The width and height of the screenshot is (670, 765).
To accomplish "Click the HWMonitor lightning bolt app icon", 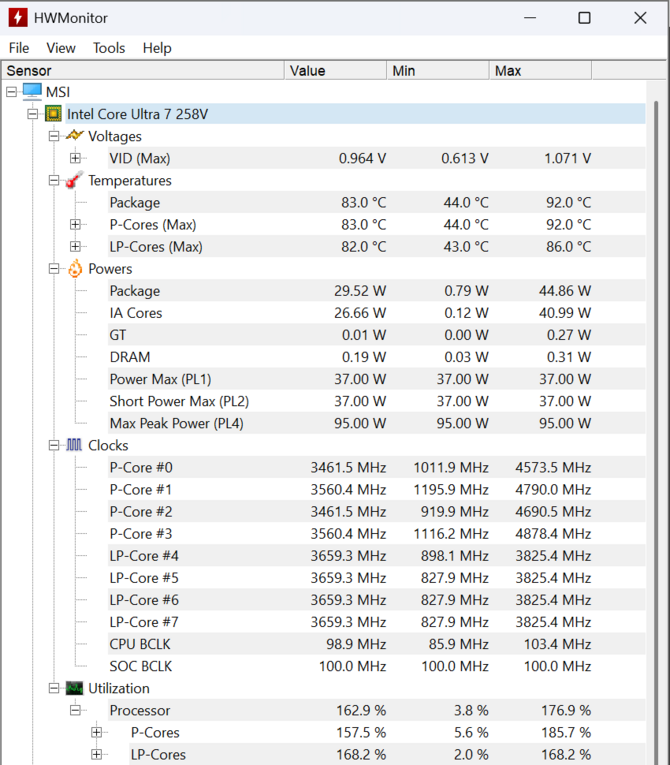I will coord(18,18).
